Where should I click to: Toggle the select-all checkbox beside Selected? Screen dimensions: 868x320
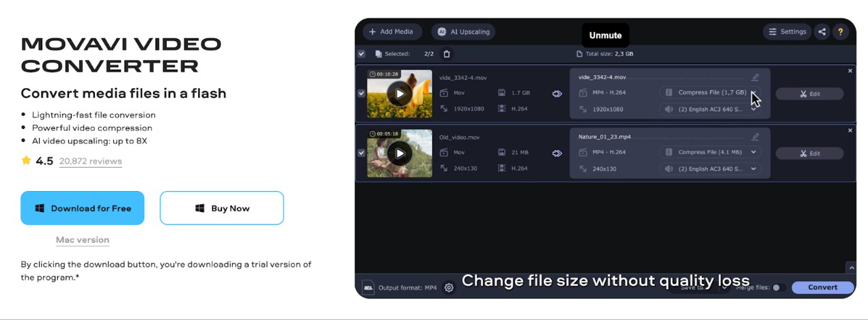coord(361,54)
